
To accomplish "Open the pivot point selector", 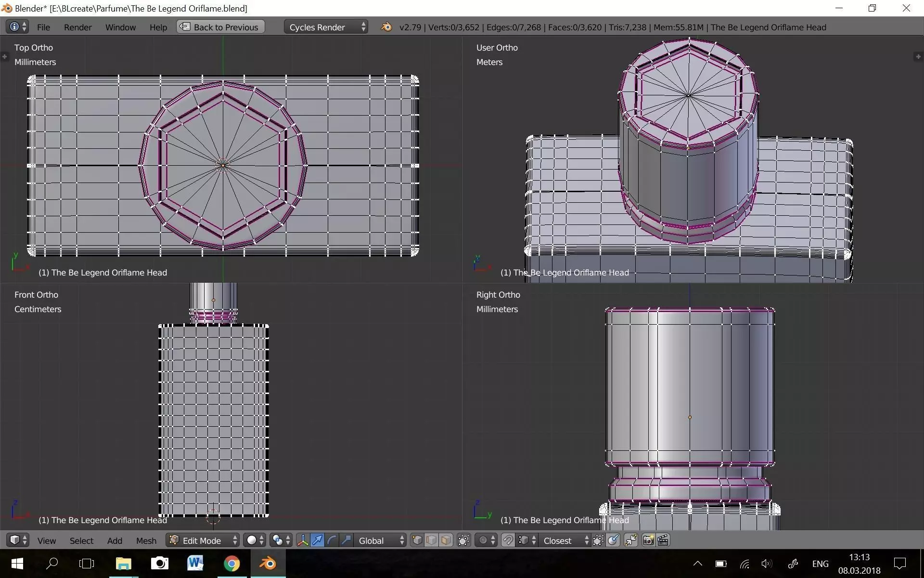I will pyautogui.click(x=281, y=540).
